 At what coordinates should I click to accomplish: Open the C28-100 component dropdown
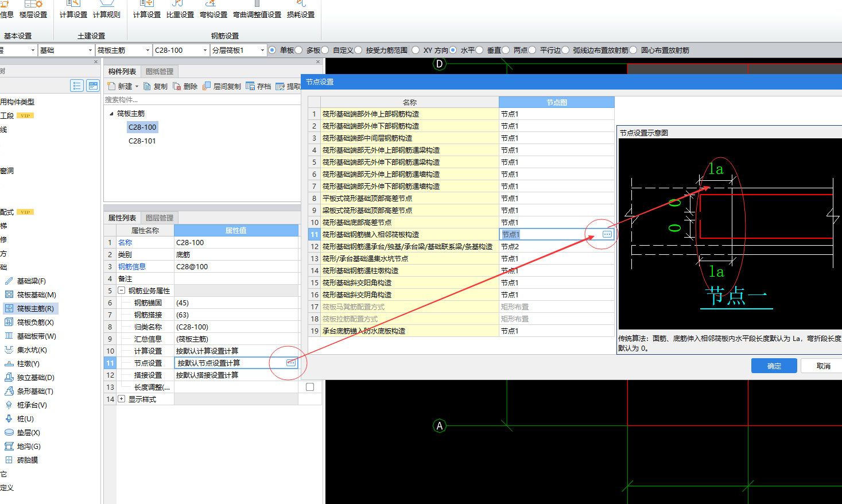205,51
